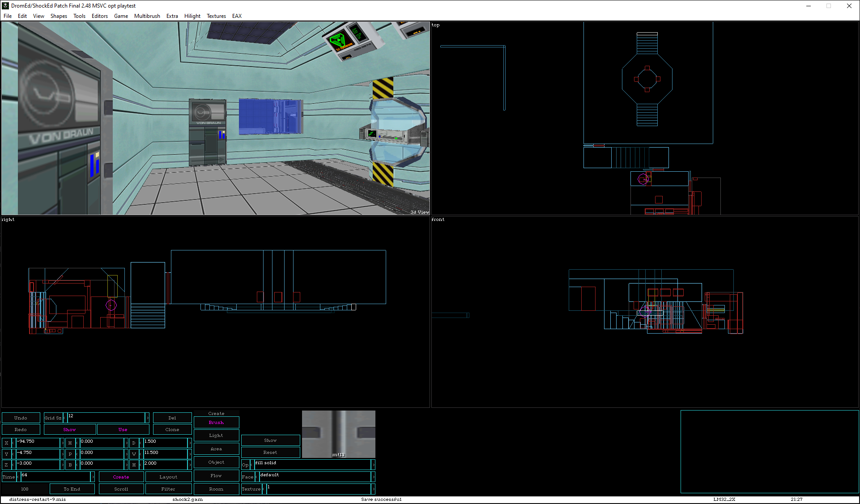The width and height of the screenshot is (860, 504).
Task: Open the Tools menu
Action: click(x=79, y=16)
